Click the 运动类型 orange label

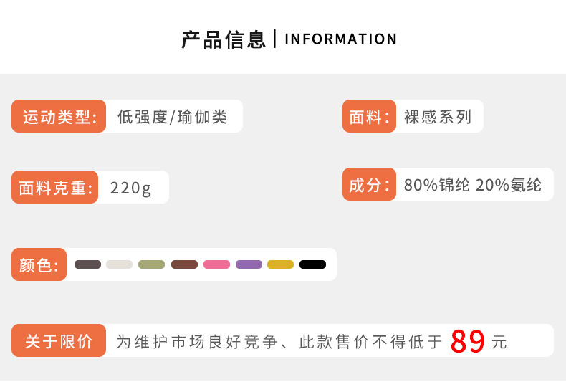click(59, 116)
